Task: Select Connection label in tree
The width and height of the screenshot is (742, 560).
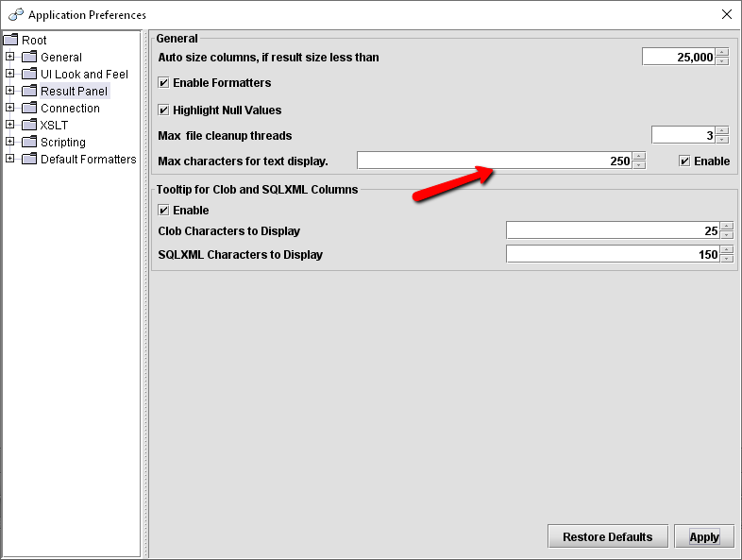Action: [70, 109]
